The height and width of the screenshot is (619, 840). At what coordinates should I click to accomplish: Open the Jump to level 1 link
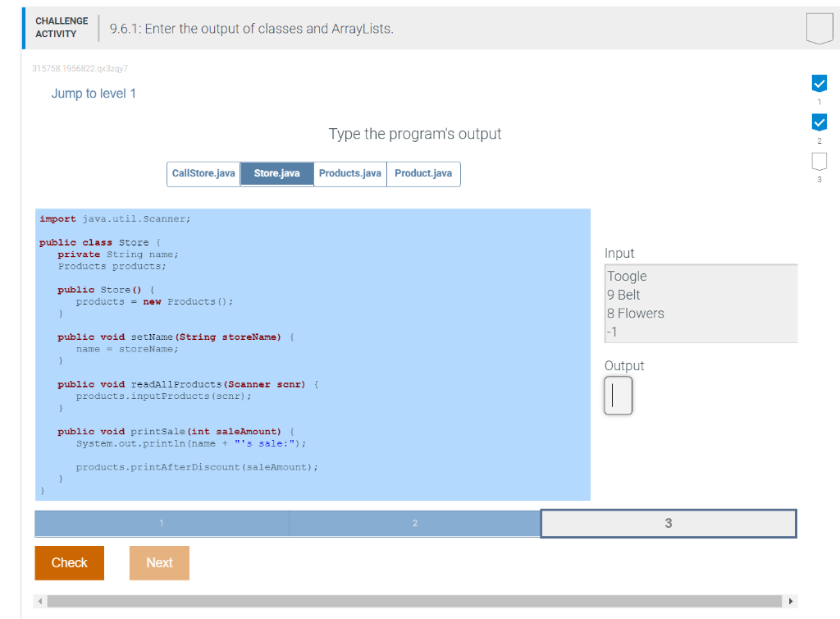click(x=94, y=94)
